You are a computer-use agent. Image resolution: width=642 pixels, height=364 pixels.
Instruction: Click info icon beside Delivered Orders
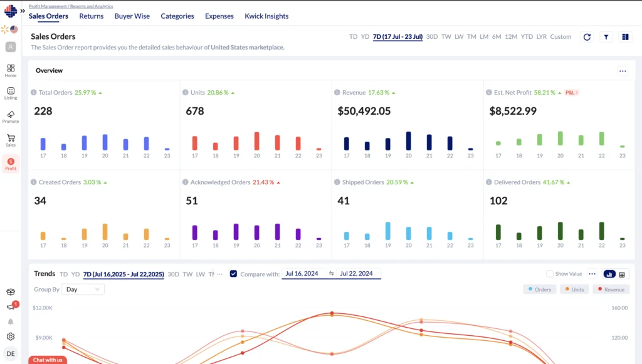489,182
